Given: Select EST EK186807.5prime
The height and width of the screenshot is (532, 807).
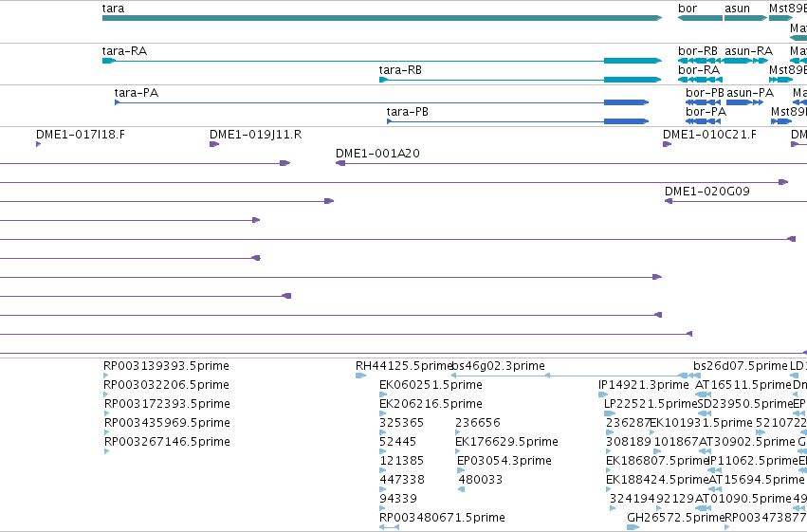Looking at the screenshot, I should pyautogui.click(x=610, y=470).
